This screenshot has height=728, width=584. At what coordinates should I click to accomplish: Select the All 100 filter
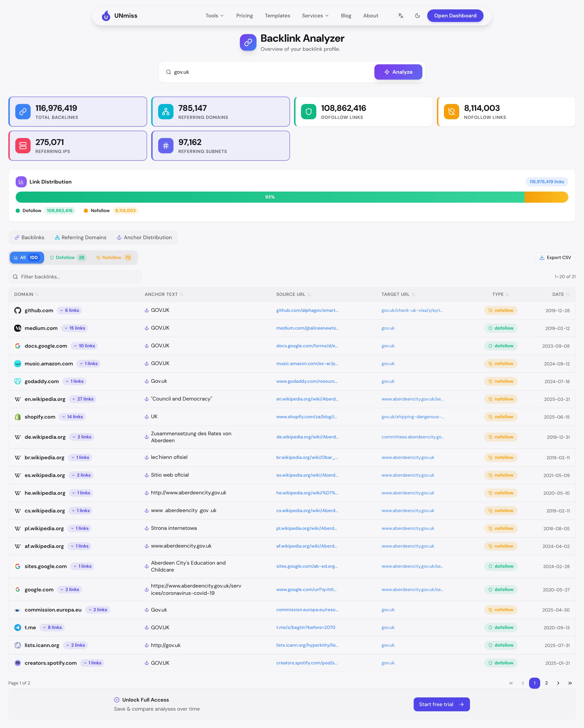click(27, 258)
